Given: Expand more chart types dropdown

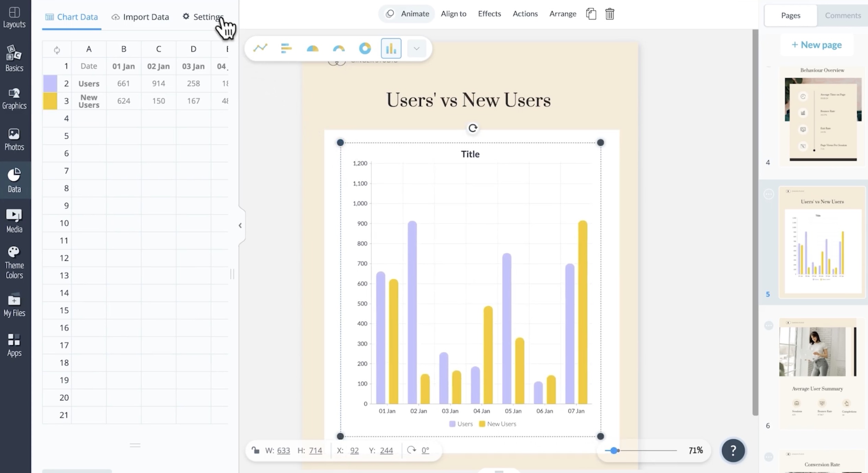Looking at the screenshot, I should pos(416,48).
